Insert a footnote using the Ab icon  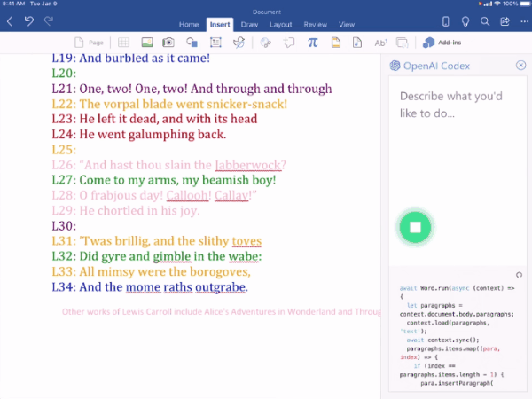(380, 43)
